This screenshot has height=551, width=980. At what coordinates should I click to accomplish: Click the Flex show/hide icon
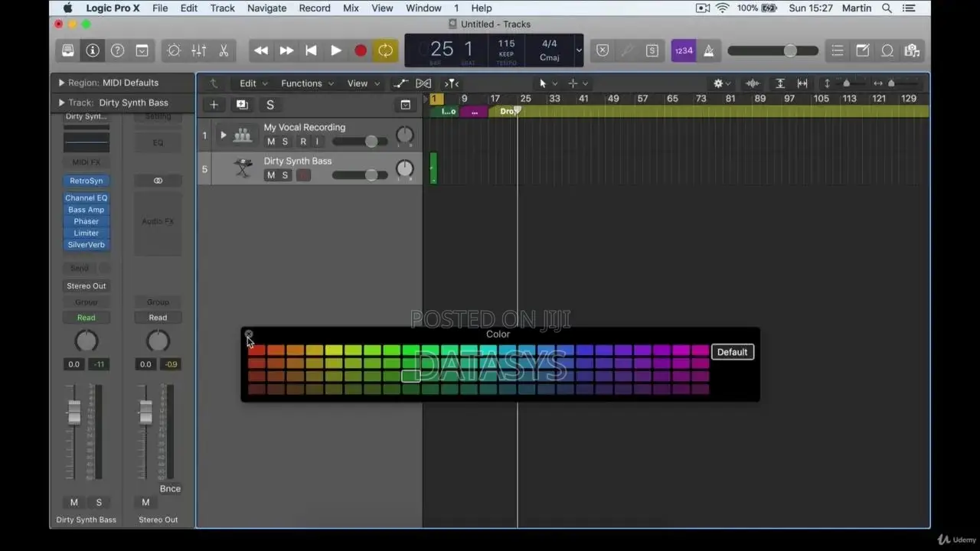coord(423,83)
